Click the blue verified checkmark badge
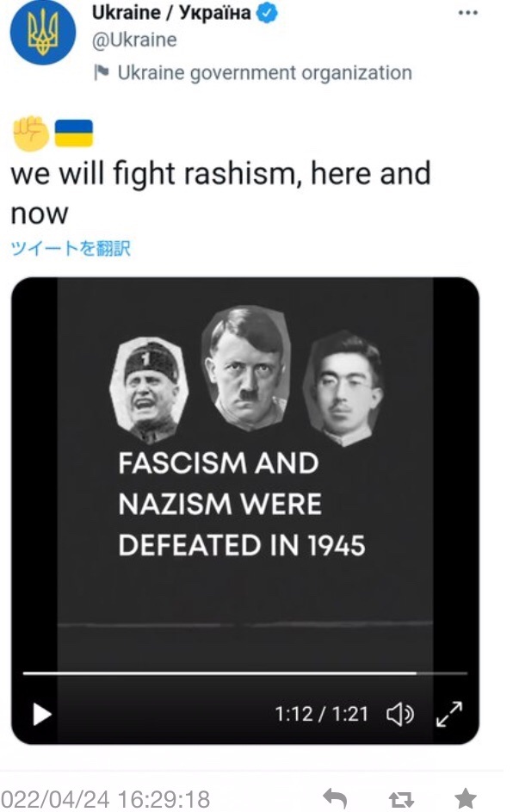The image size is (513, 812). pyautogui.click(x=267, y=13)
